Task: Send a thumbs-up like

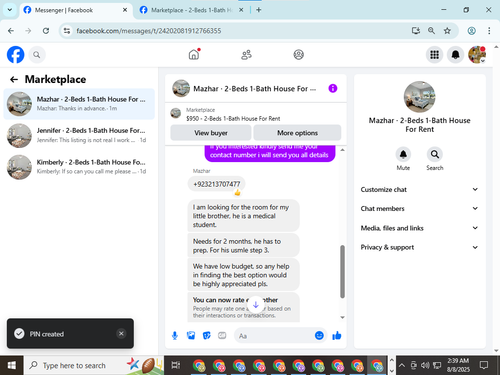Action: pos(337,336)
